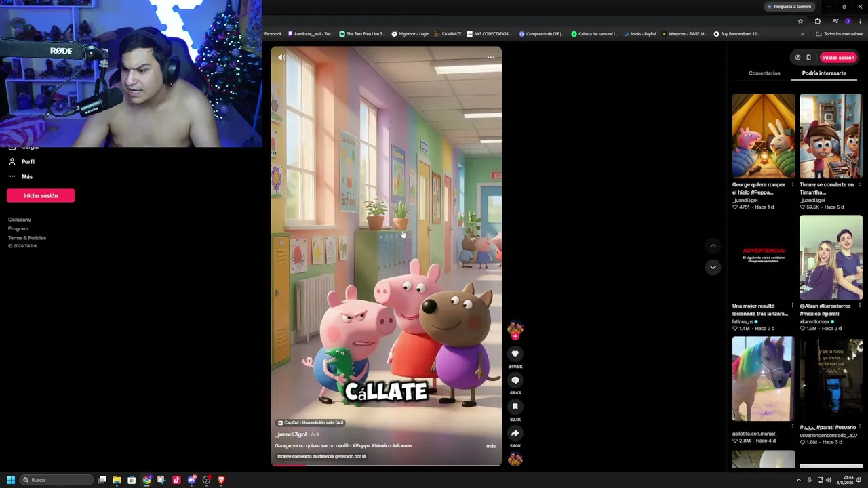Open options for 'George quiere romper' card
The height and width of the screenshot is (488, 868).
tap(792, 184)
